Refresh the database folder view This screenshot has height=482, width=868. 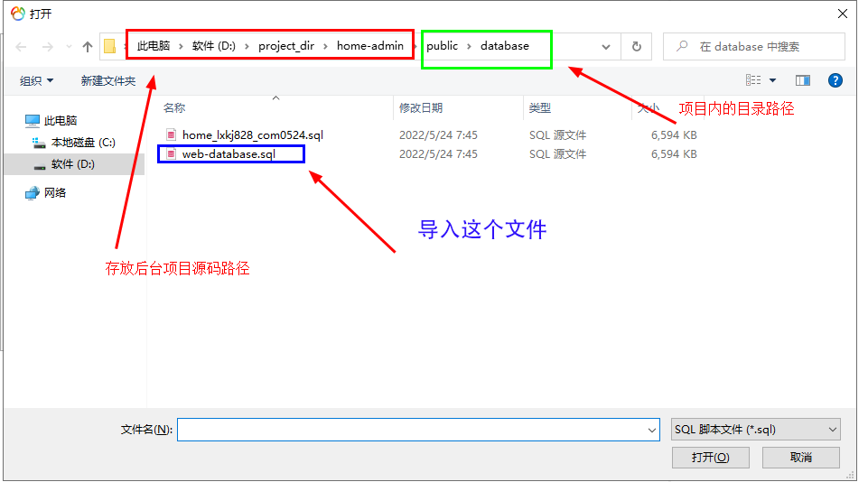pos(637,47)
